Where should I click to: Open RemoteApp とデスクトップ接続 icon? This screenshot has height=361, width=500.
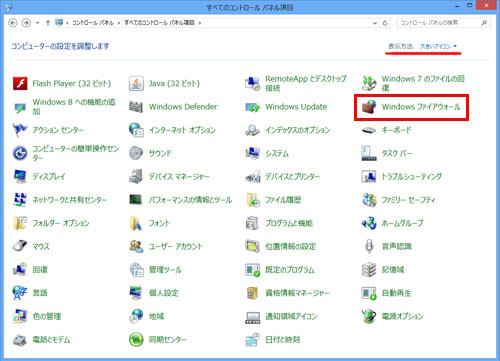tap(252, 83)
